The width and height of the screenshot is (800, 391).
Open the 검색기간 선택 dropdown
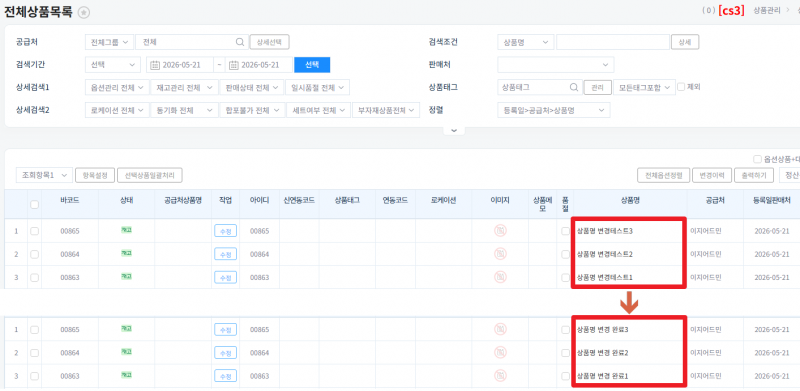113,65
